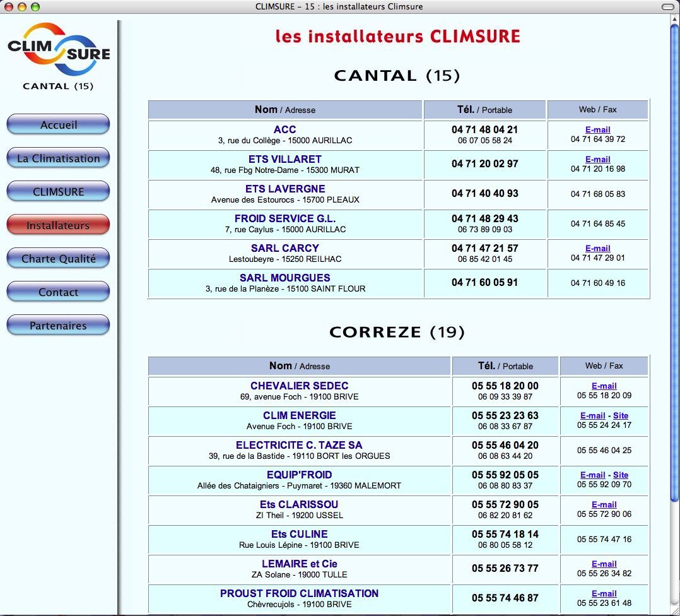Click fax number 04 71 68 05 83
The image size is (680, 616).
(597, 194)
